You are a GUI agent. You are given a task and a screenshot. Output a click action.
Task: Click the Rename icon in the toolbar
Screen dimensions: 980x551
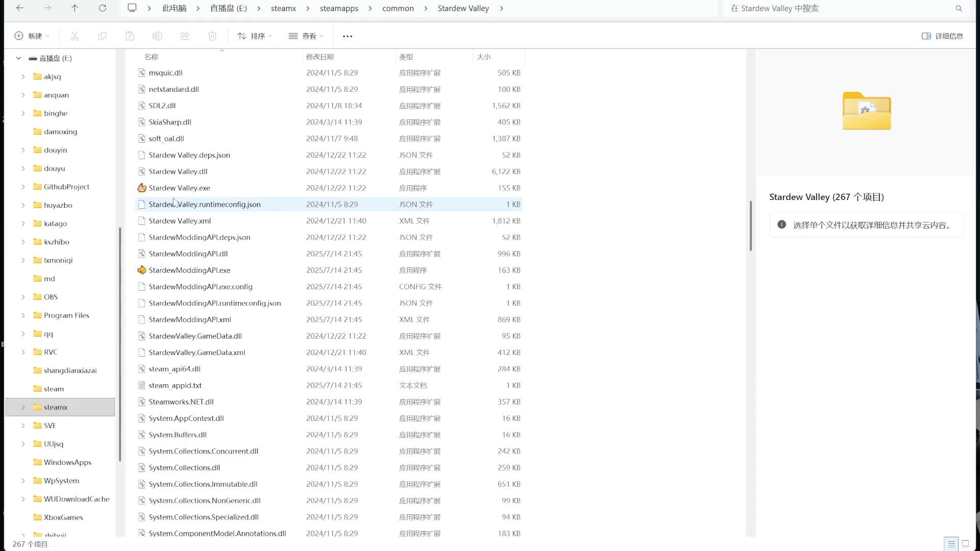[157, 36]
